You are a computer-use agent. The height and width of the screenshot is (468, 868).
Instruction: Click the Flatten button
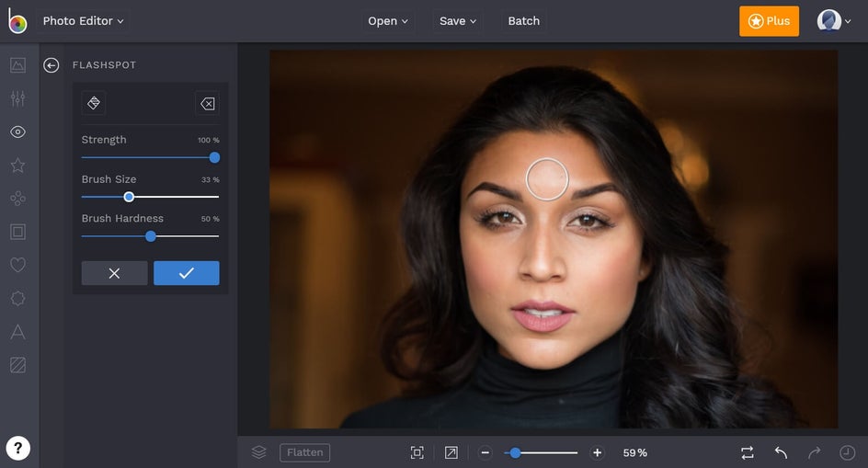coord(304,452)
